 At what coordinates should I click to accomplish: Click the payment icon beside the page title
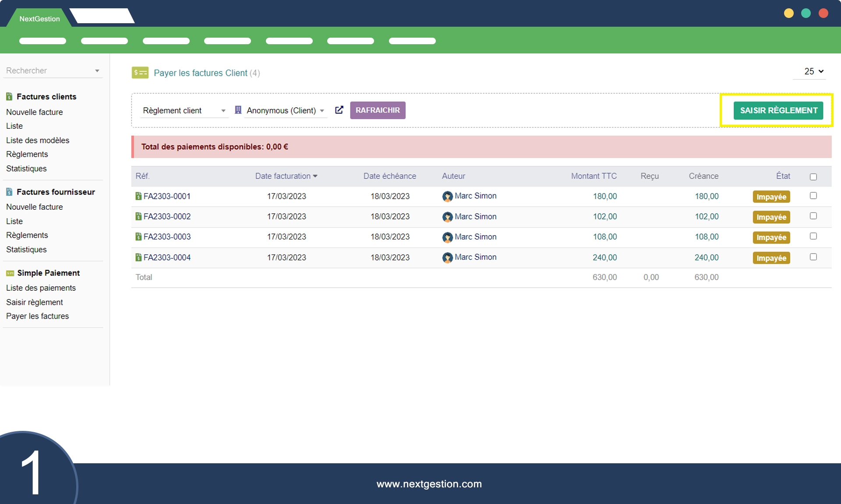tap(140, 73)
